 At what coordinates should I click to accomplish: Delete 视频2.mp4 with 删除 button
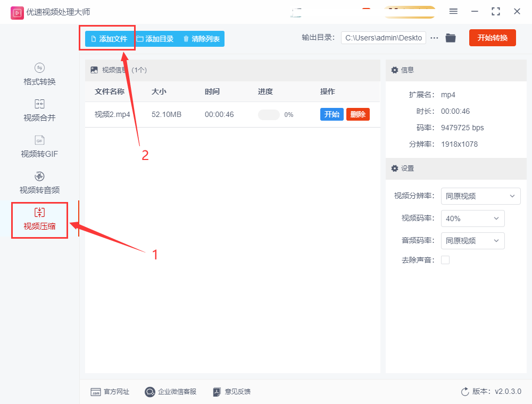click(358, 114)
